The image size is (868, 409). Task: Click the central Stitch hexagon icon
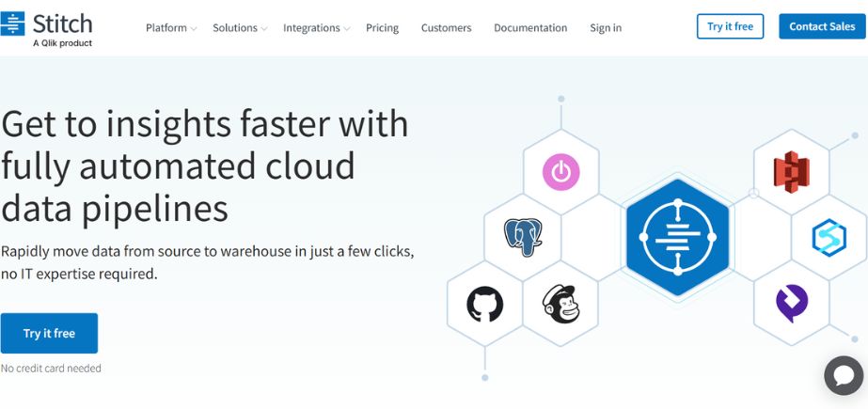(678, 238)
